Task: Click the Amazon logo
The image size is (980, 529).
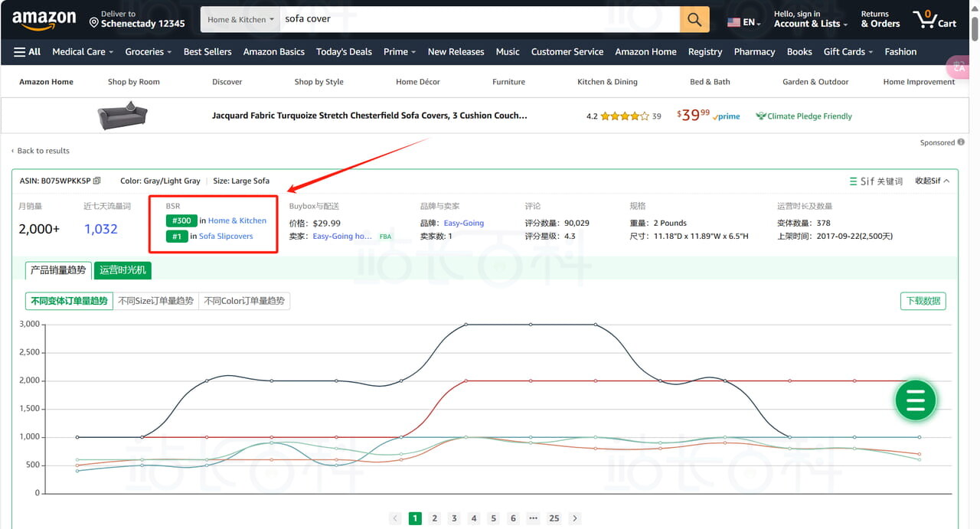Action: click(x=44, y=19)
